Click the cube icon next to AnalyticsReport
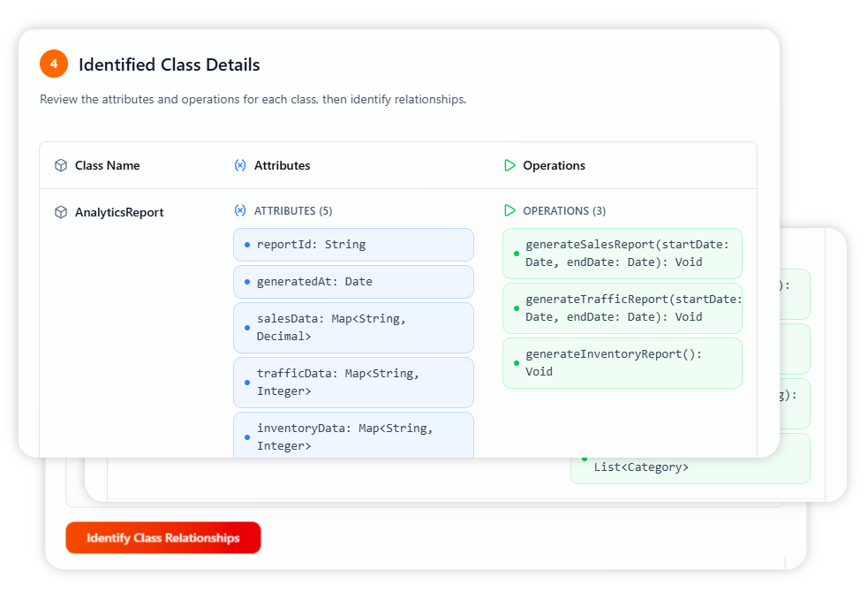Screen dimensions: 868x592 point(61,212)
